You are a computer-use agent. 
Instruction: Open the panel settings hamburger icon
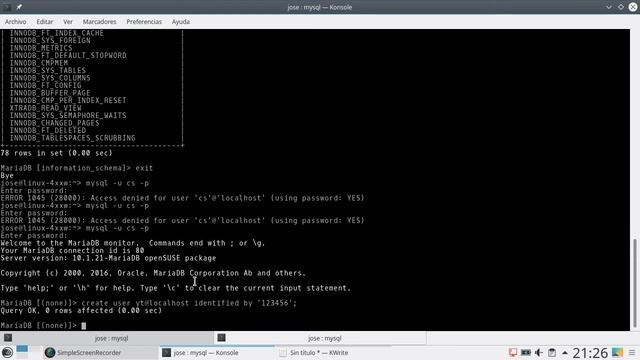[x=632, y=353]
